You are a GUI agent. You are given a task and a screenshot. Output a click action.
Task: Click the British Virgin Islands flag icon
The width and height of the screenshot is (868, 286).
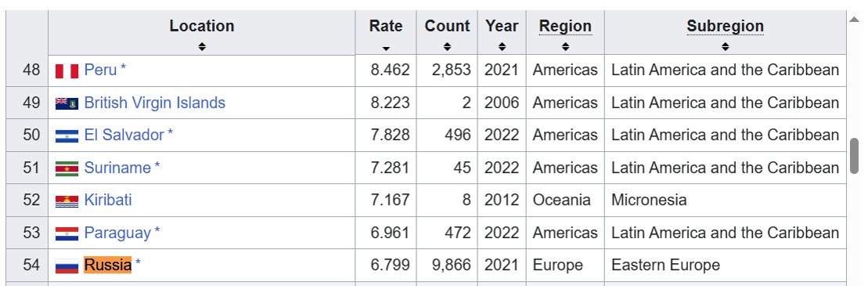(67, 103)
